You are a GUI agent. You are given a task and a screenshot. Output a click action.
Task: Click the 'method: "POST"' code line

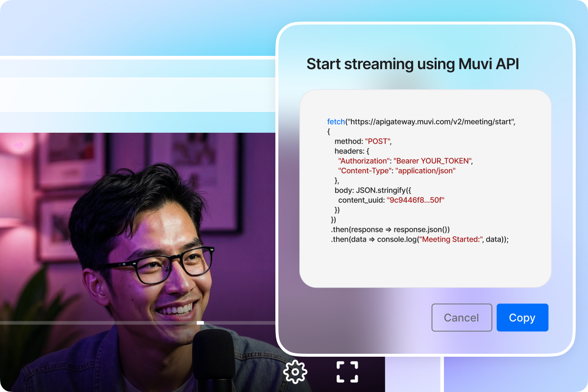tap(363, 141)
